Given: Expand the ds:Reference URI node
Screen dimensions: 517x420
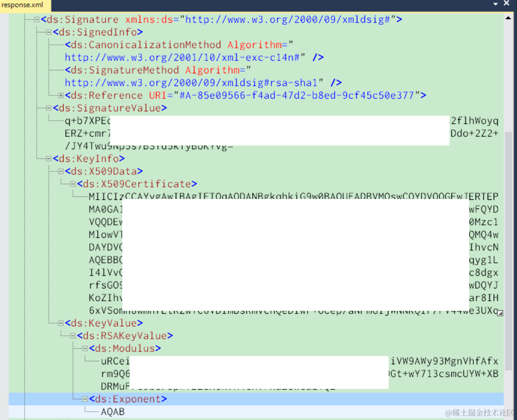Looking at the screenshot, I should tap(61, 95).
